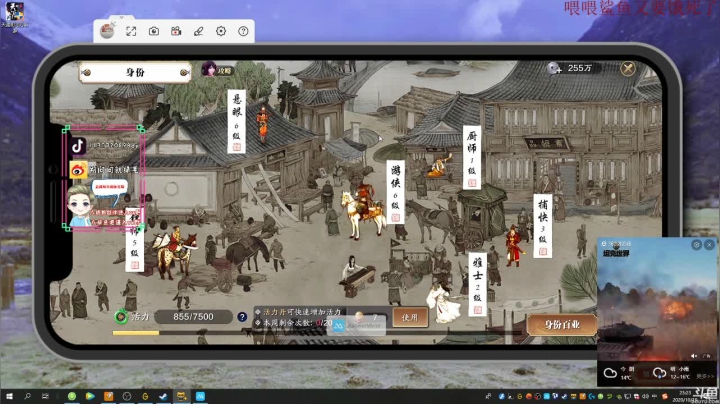Click the seated zither player character
The height and width of the screenshot is (404, 720).
[354, 275]
